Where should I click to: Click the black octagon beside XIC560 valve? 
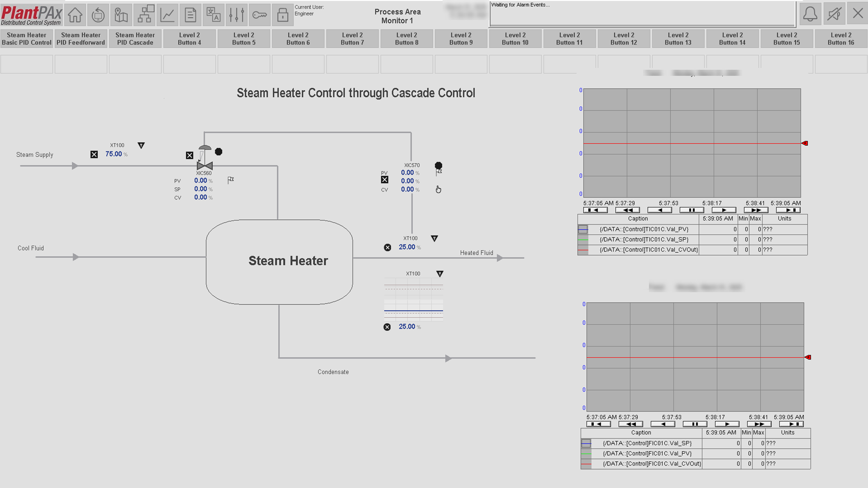coord(218,152)
